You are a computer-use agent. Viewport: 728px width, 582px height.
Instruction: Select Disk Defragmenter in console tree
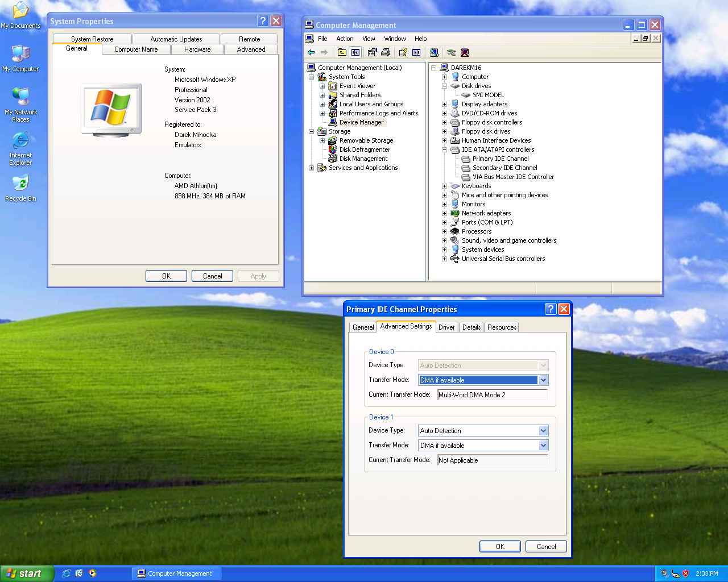pos(365,149)
